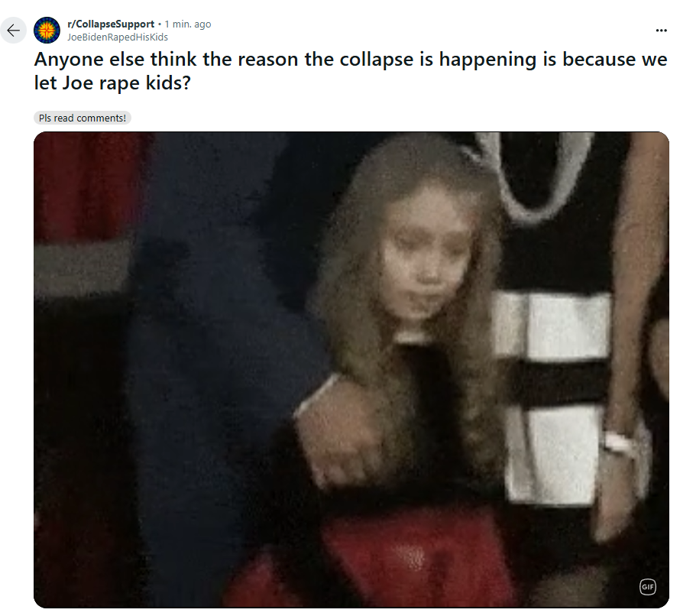The image size is (680, 616).
Task: Open the three-dot post options menu
Action: pyautogui.click(x=661, y=31)
